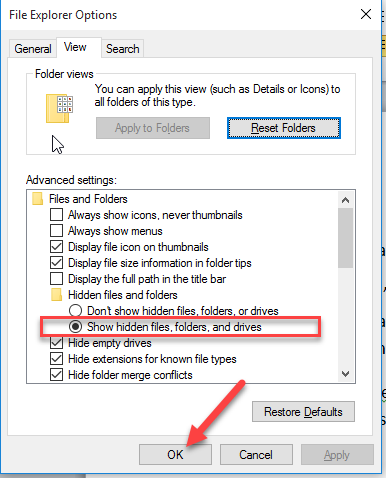
Task: Uncheck Hide empty drives
Action: tap(56, 343)
